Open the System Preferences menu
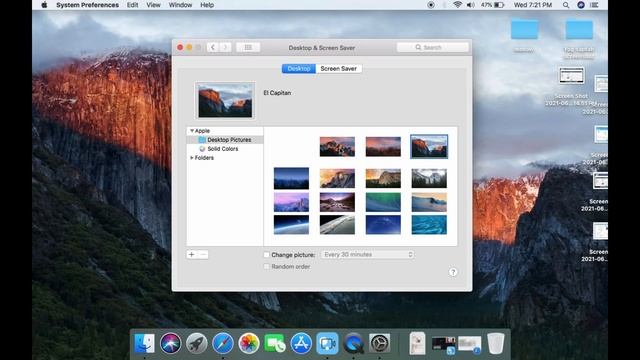The height and width of the screenshot is (360, 640). click(87, 5)
